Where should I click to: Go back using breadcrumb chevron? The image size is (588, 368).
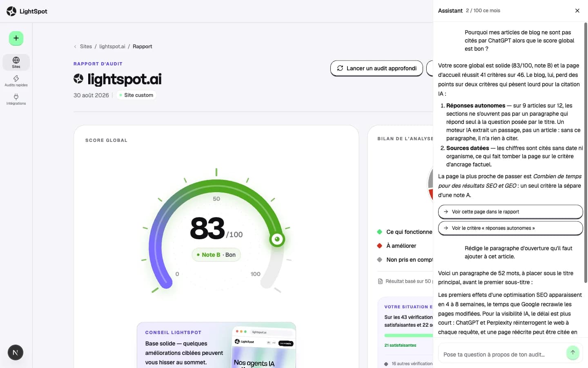point(75,47)
